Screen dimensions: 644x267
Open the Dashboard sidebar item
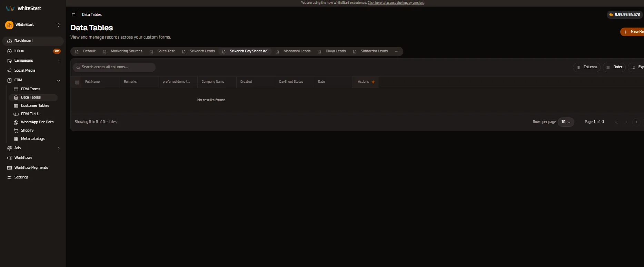[33, 41]
